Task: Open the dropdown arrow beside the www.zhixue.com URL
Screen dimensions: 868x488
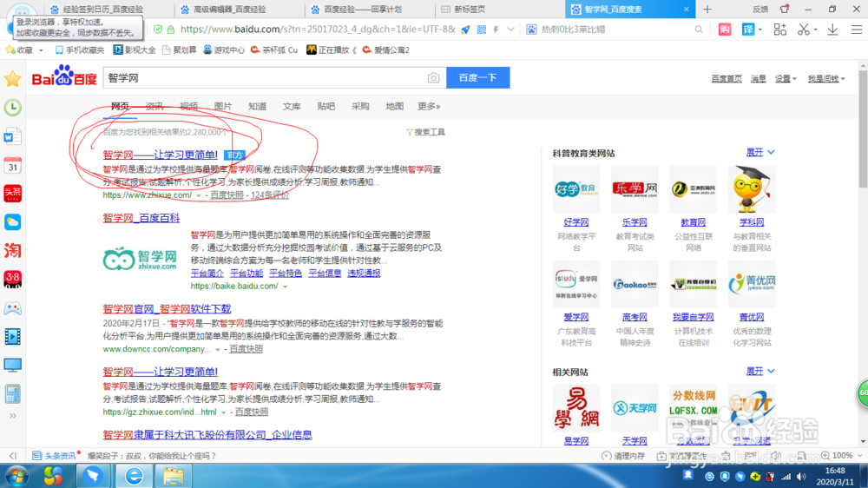Action: click(x=199, y=195)
